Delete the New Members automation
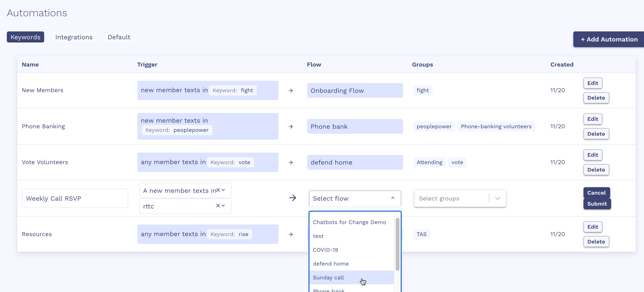This screenshot has width=644, height=292. 596,98
